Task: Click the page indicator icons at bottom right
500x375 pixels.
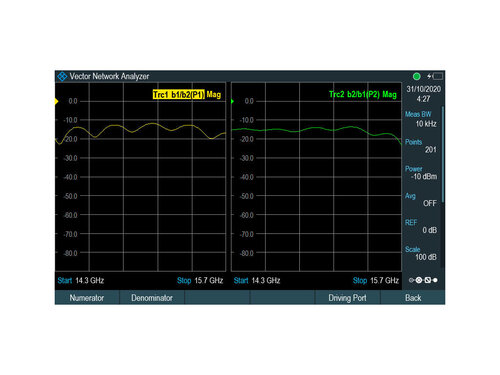Action: click(x=423, y=280)
